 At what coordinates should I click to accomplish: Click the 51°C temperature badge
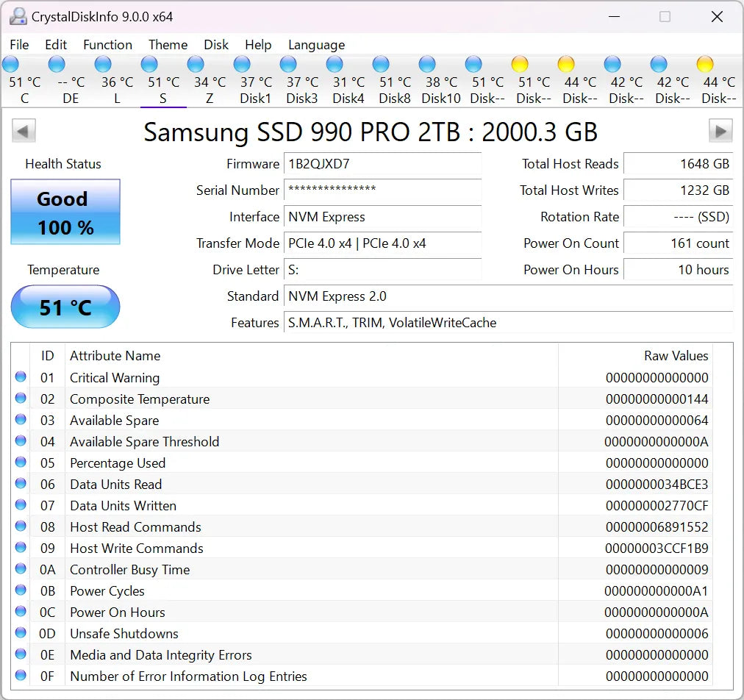(x=65, y=307)
